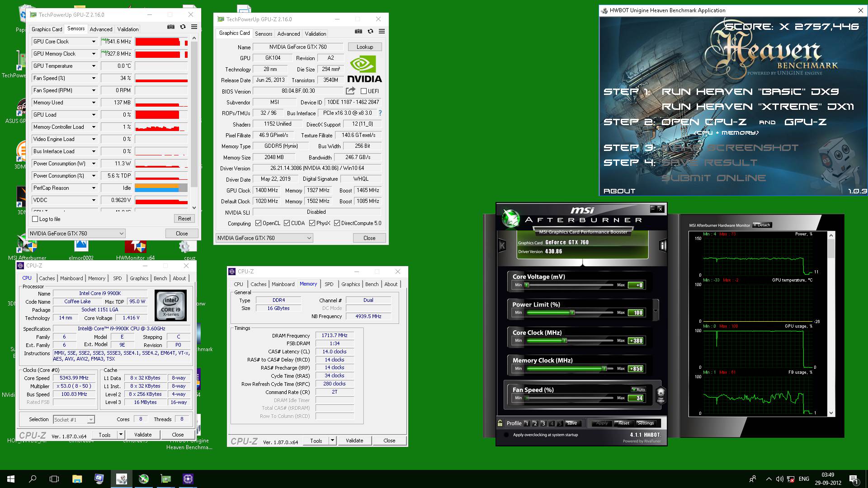
Task: Click Power Limit slider handle
Action: coord(572,313)
